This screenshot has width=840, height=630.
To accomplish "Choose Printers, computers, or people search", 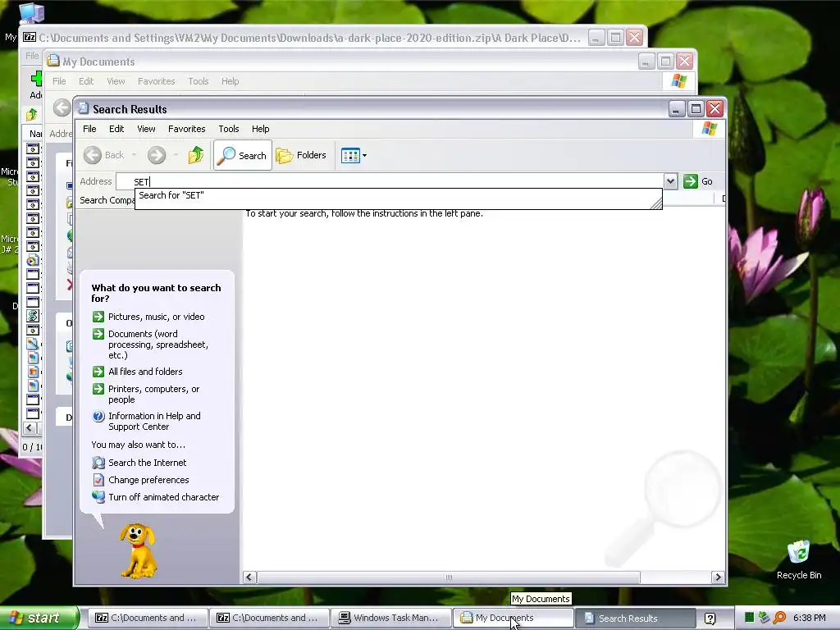I will pos(153,395).
